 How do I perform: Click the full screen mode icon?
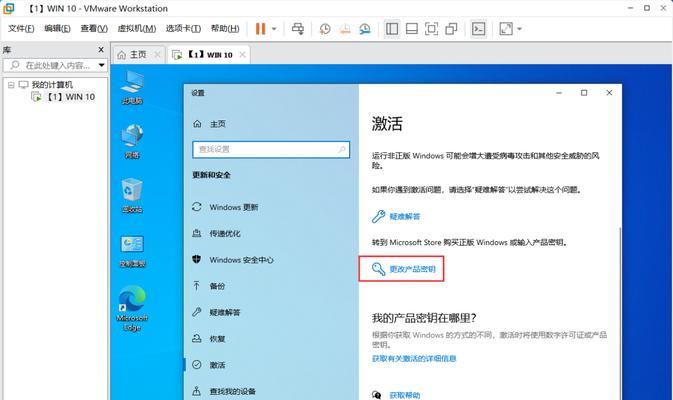point(431,29)
